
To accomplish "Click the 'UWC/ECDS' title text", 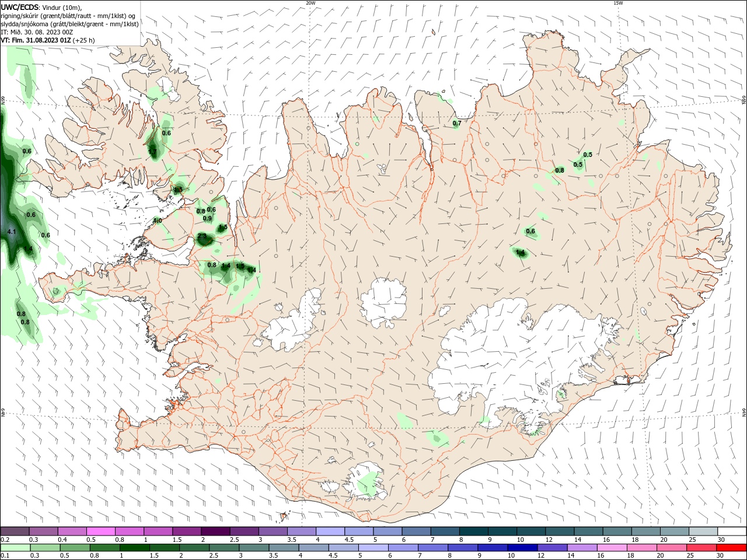I will 20,7.
